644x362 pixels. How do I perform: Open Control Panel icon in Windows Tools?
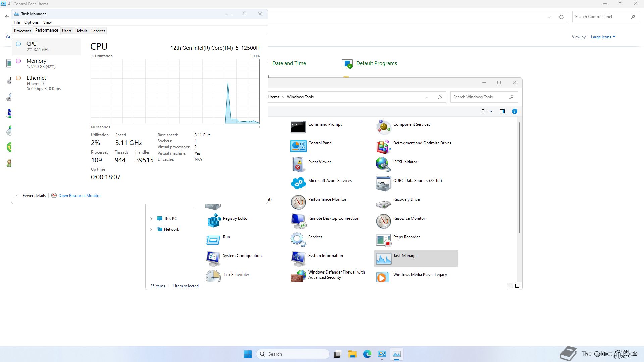click(x=298, y=146)
